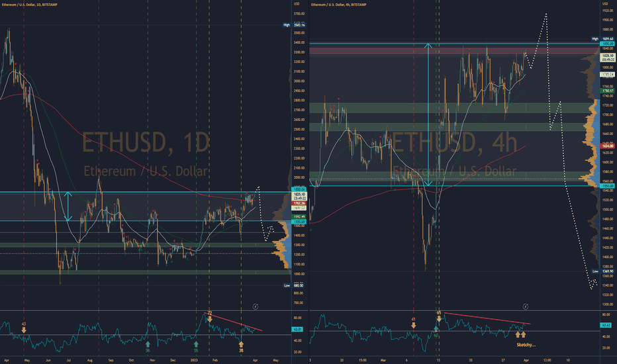This screenshot has height=364, width=617.
Task: Click the 4h chart RSI value 60.62
Action: (x=606, y=325)
